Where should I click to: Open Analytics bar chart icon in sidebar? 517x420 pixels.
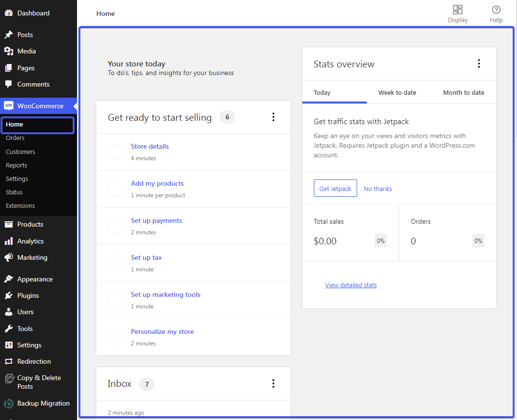tap(9, 241)
